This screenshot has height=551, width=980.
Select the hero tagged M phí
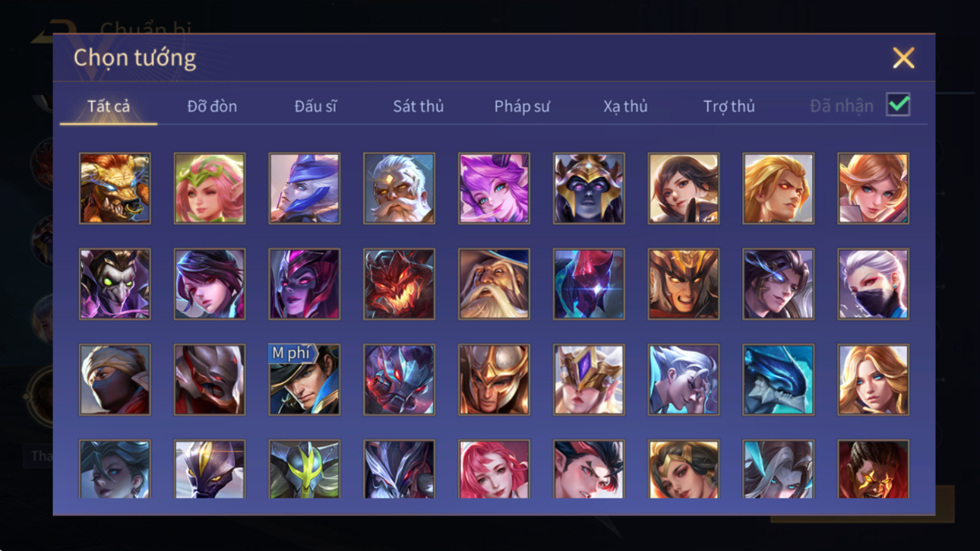coord(304,380)
